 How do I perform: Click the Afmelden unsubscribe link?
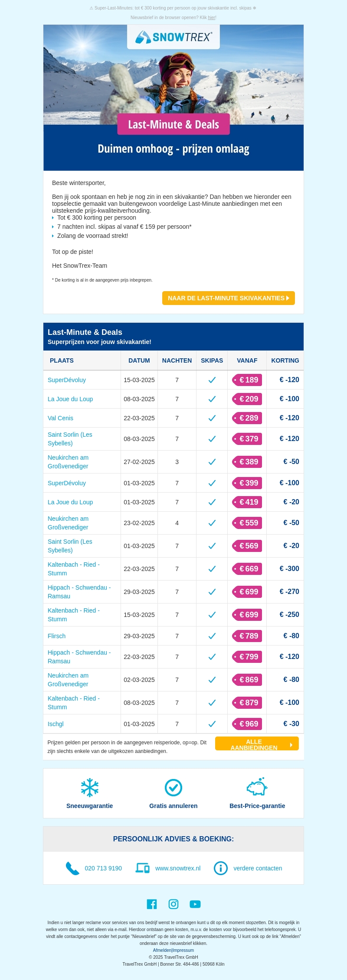162,950
